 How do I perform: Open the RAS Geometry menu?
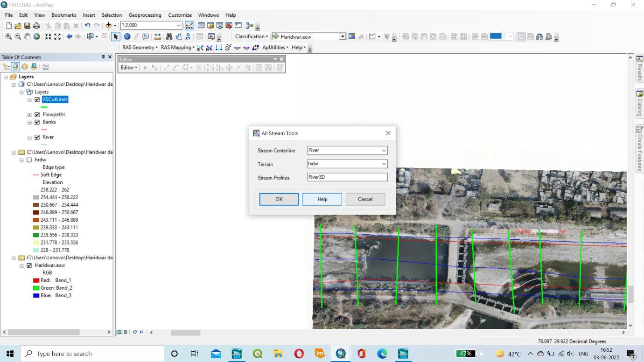[140, 48]
